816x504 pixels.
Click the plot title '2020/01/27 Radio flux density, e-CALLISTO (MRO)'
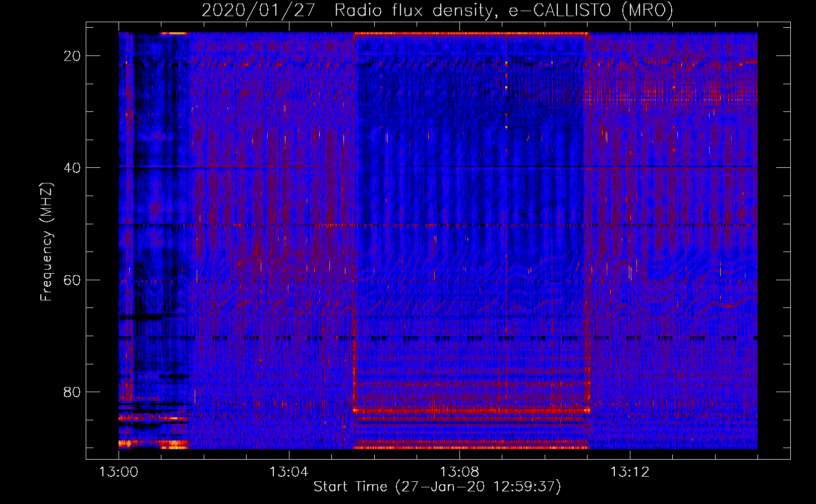click(437, 10)
